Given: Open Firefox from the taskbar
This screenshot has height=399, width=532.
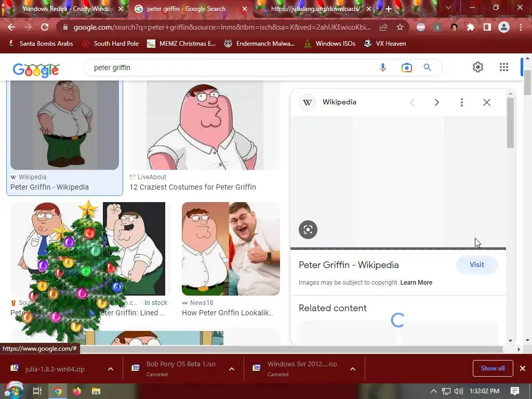Looking at the screenshot, I should [77, 391].
